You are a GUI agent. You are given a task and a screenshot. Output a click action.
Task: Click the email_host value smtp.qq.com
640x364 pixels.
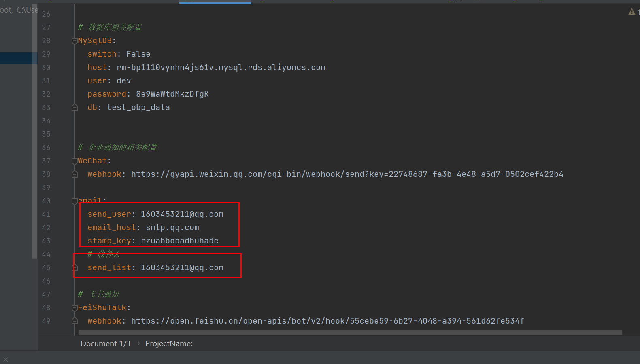click(172, 228)
